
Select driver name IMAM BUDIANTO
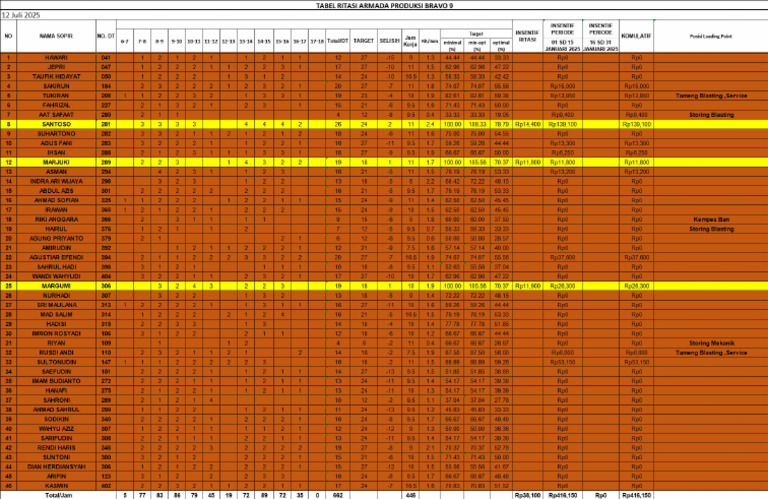coord(56,381)
